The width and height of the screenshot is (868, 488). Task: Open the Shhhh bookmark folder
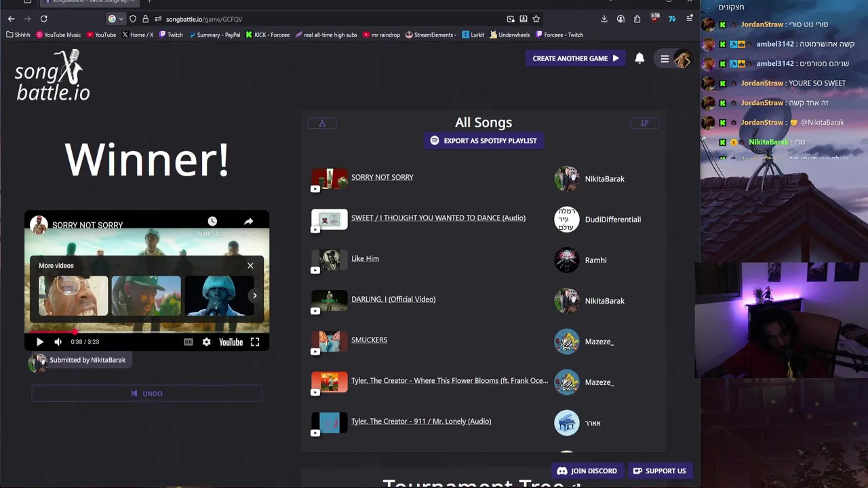pyautogui.click(x=18, y=35)
